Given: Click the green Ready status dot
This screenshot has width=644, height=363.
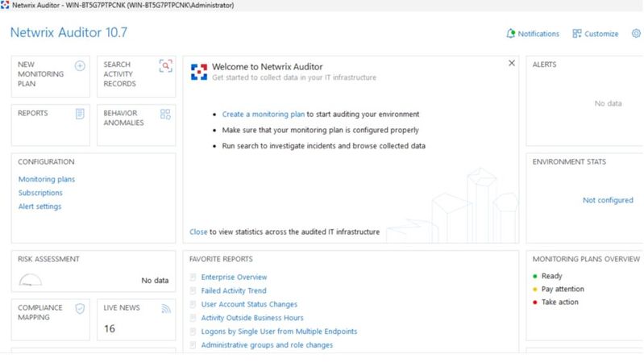Looking at the screenshot, I should coord(535,276).
